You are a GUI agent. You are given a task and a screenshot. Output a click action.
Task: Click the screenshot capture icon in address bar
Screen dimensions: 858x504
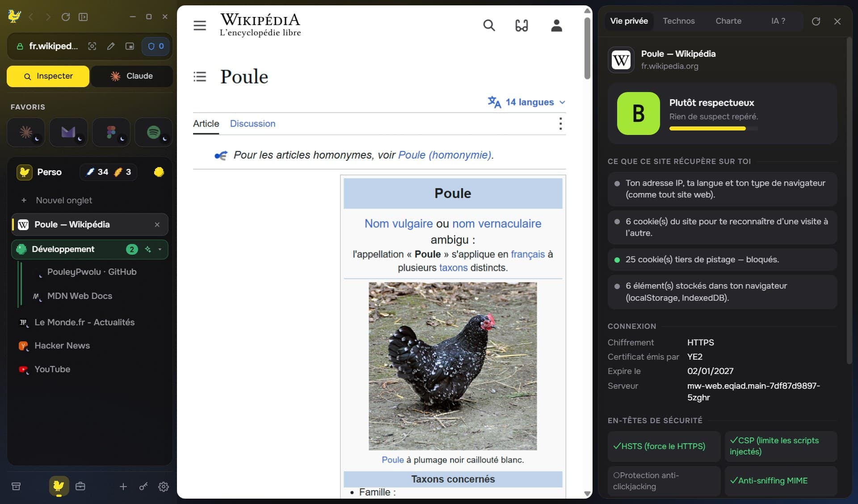coord(92,46)
